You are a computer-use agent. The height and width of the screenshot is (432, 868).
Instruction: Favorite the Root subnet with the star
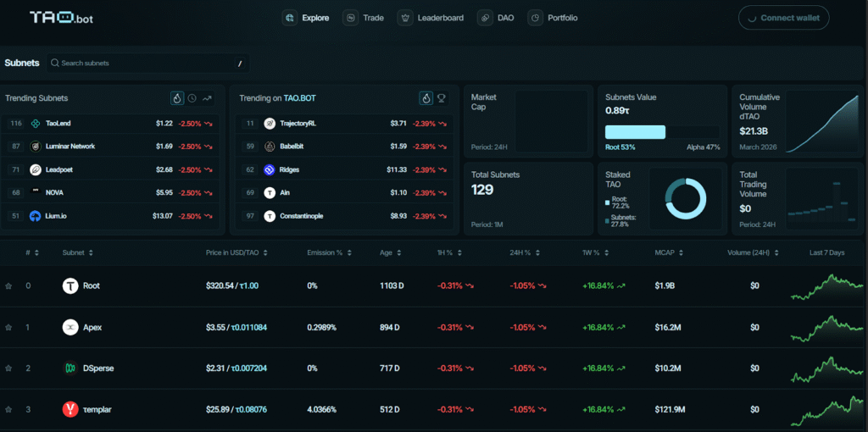point(8,286)
